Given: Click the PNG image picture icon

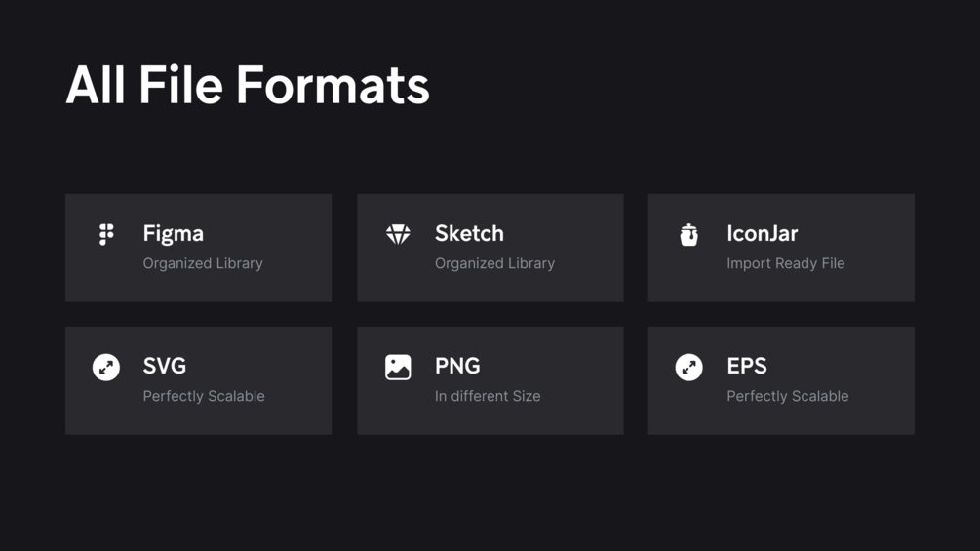Looking at the screenshot, I should point(398,368).
